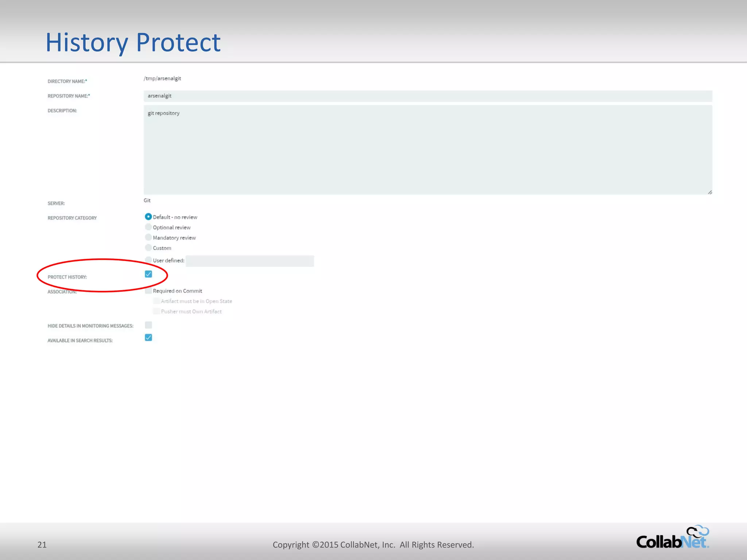Check Pusher must Own Artifact option
Viewport: 747px width, 560px height.
[156, 311]
